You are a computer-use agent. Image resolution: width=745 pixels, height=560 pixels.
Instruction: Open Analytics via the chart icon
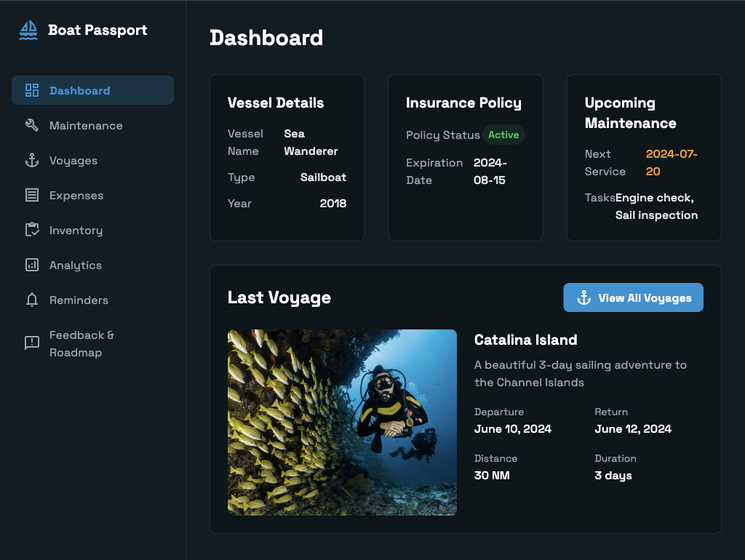31,265
